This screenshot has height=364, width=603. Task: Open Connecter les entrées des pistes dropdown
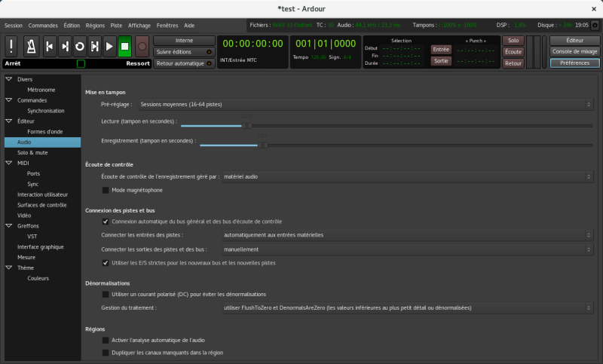407,235
